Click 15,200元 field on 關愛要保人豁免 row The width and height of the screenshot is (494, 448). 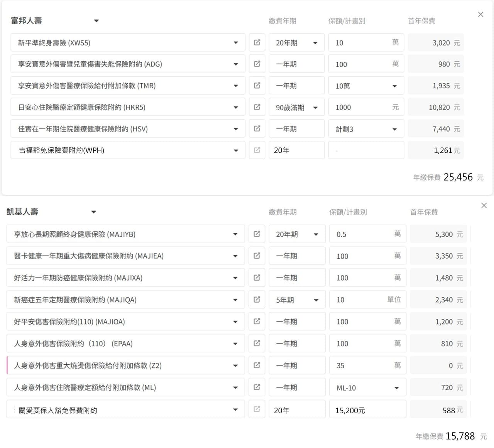[368, 409]
